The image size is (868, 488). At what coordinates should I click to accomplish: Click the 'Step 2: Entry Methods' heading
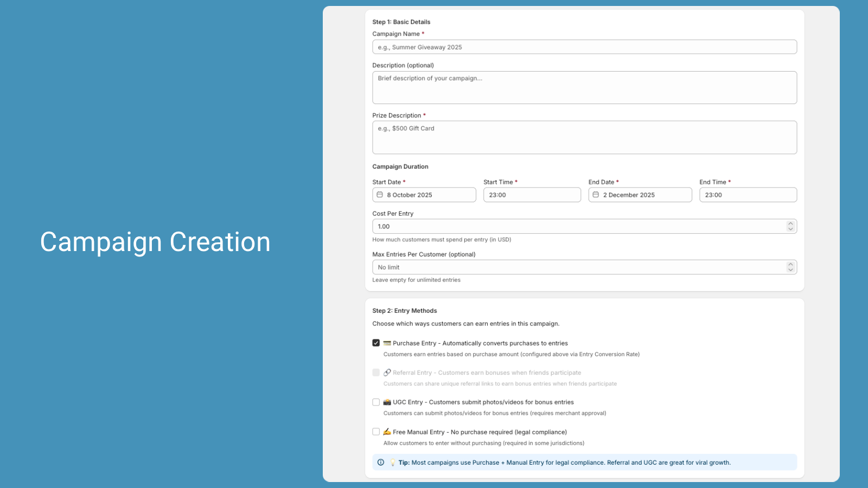coord(404,311)
